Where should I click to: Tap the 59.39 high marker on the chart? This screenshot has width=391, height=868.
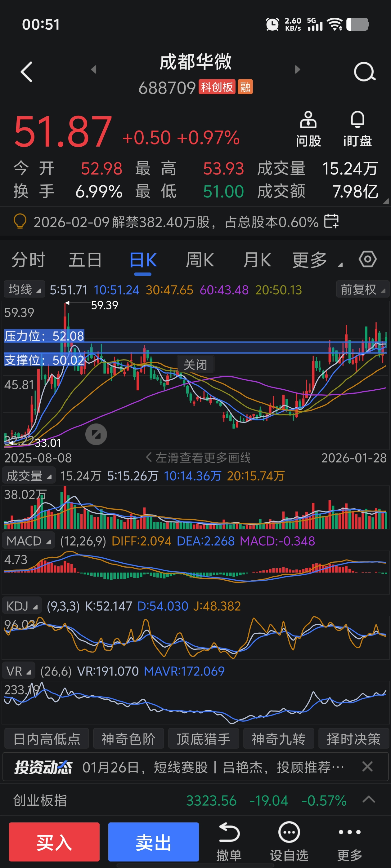point(105,305)
